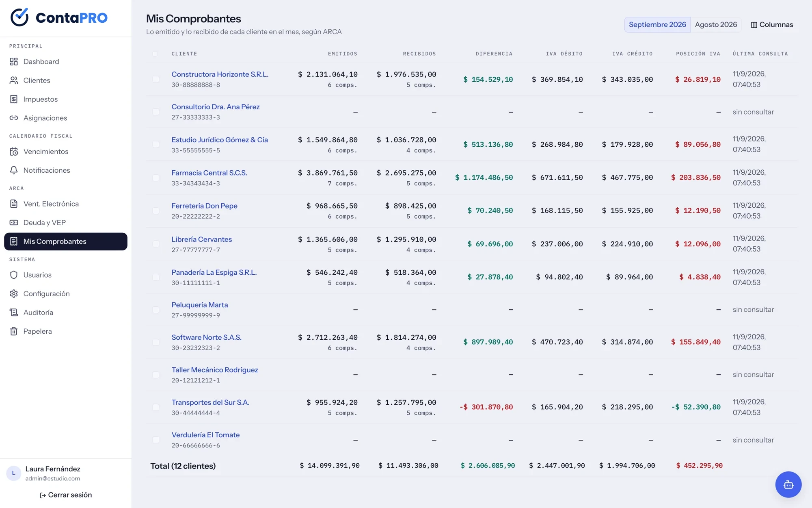Click Farmacia Central posición $ 203.836,50

(695, 178)
